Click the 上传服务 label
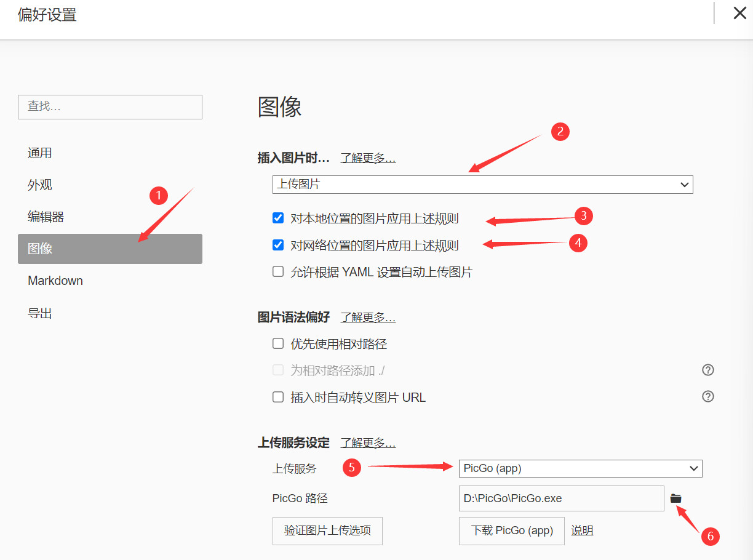This screenshot has height=560, width=753. [294, 469]
